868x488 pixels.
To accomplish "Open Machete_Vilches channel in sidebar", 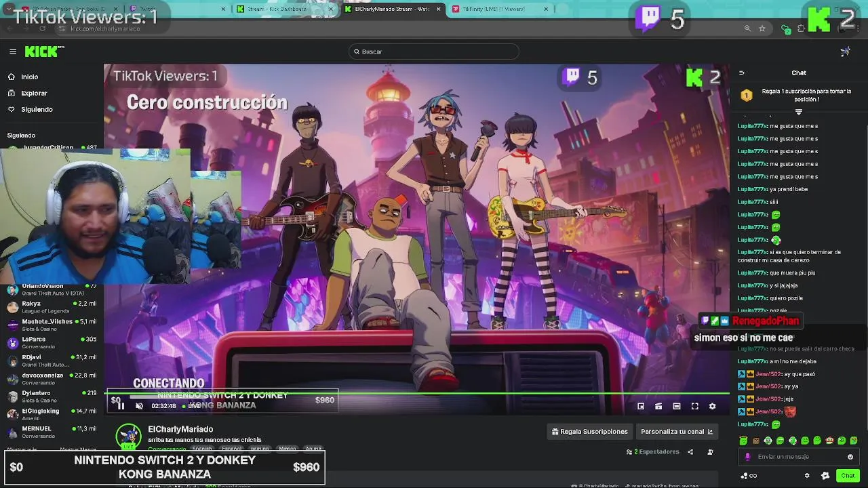I will click(x=51, y=325).
